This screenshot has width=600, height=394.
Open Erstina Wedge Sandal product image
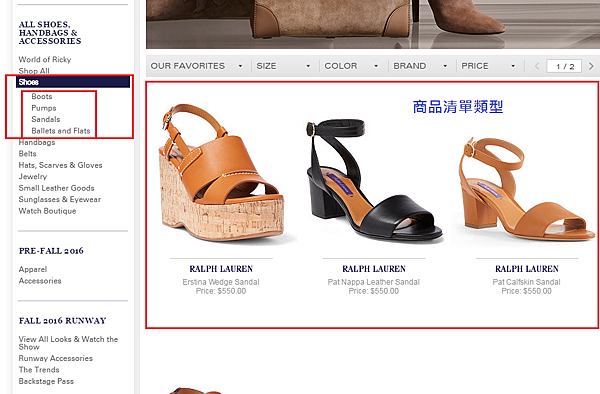click(x=221, y=173)
